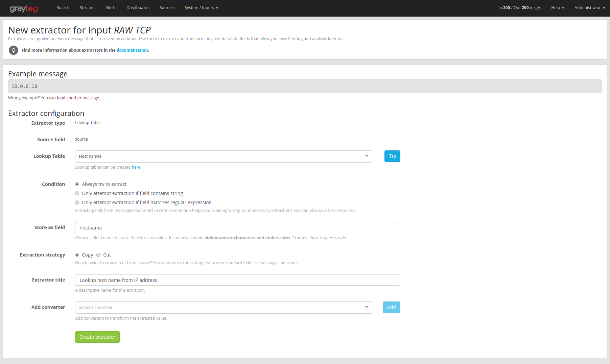Select "Only attempt extraction if field contains string"

pyautogui.click(x=77, y=193)
